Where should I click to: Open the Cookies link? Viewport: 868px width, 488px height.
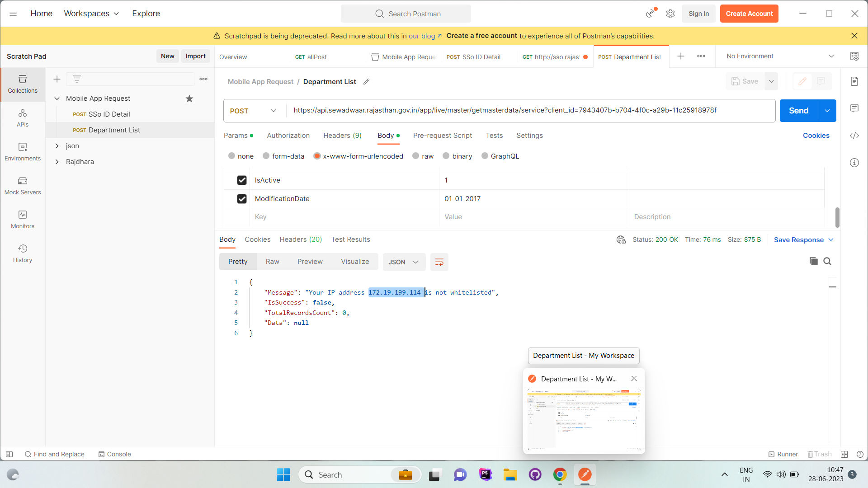[x=816, y=136]
